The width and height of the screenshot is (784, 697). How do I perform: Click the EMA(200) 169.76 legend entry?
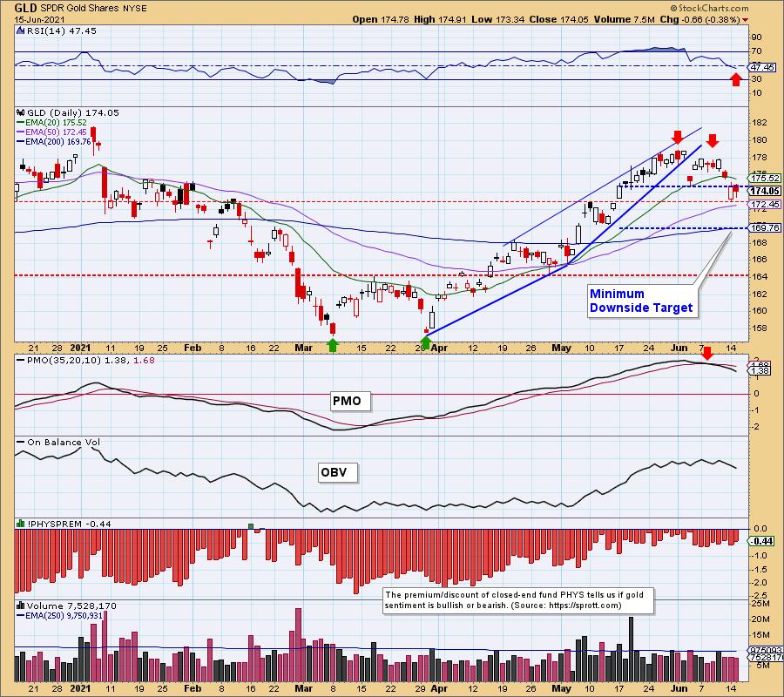click(x=53, y=141)
